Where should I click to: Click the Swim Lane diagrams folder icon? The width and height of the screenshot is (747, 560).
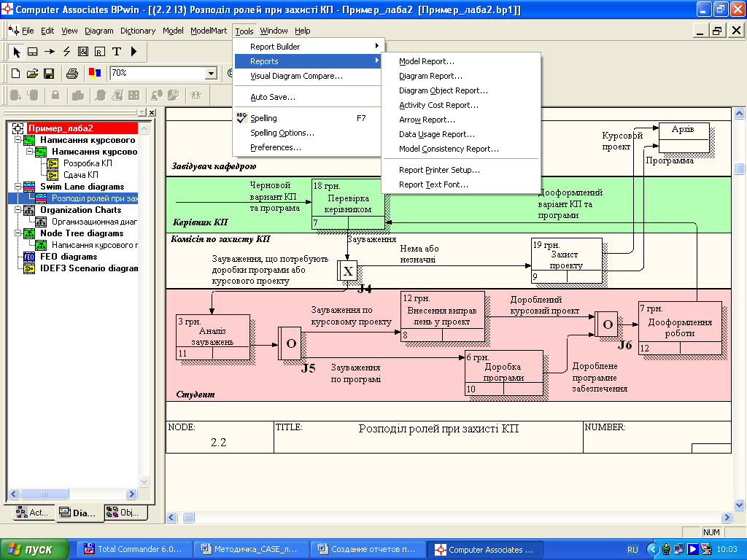coord(29,187)
